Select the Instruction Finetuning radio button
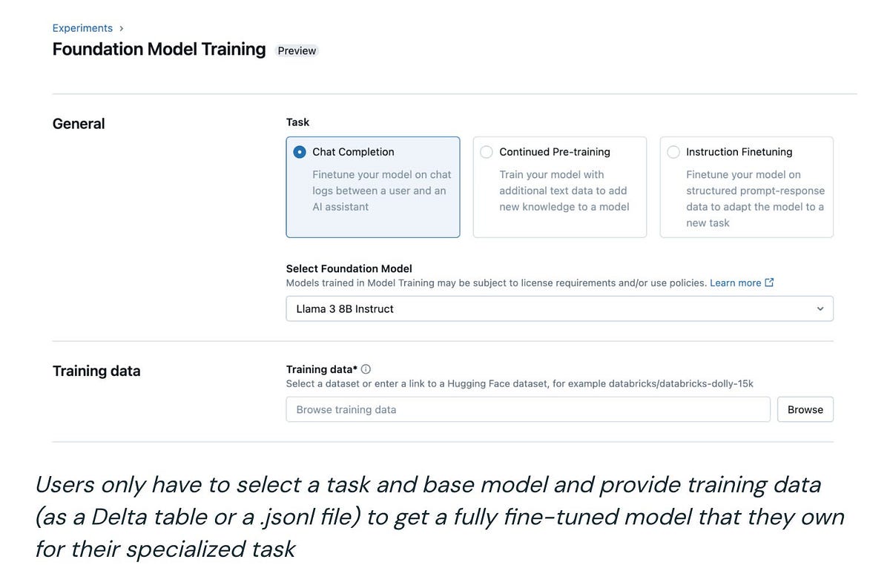Image resolution: width=890 pixels, height=588 pixels. (673, 152)
